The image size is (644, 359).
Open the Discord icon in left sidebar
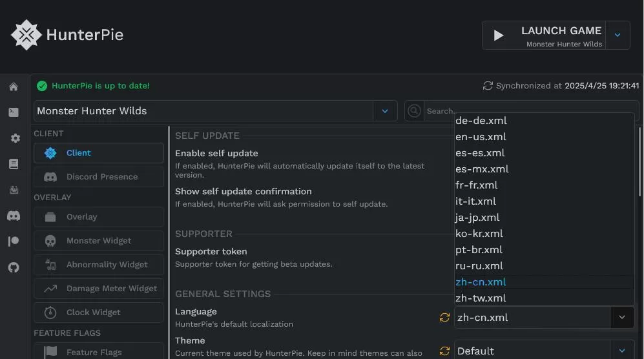pyautogui.click(x=14, y=216)
